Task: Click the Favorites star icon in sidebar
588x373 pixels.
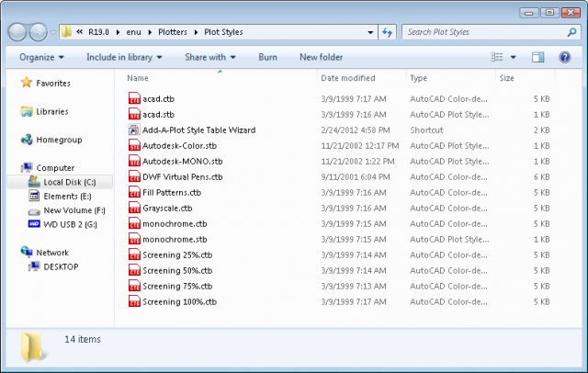Action: click(27, 83)
